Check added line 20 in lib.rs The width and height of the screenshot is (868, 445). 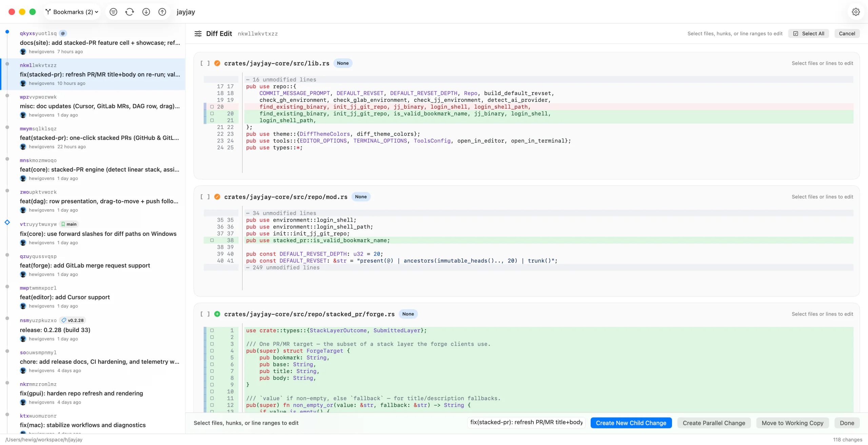pos(212,113)
